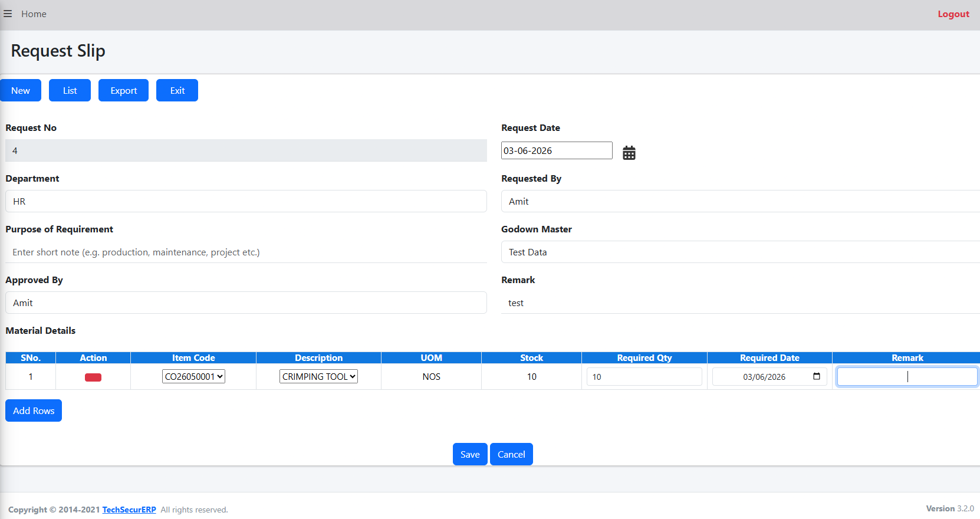Viewport: 980px width, 519px height.
Task: Open the TechSecurERP footer link
Action: click(x=129, y=510)
